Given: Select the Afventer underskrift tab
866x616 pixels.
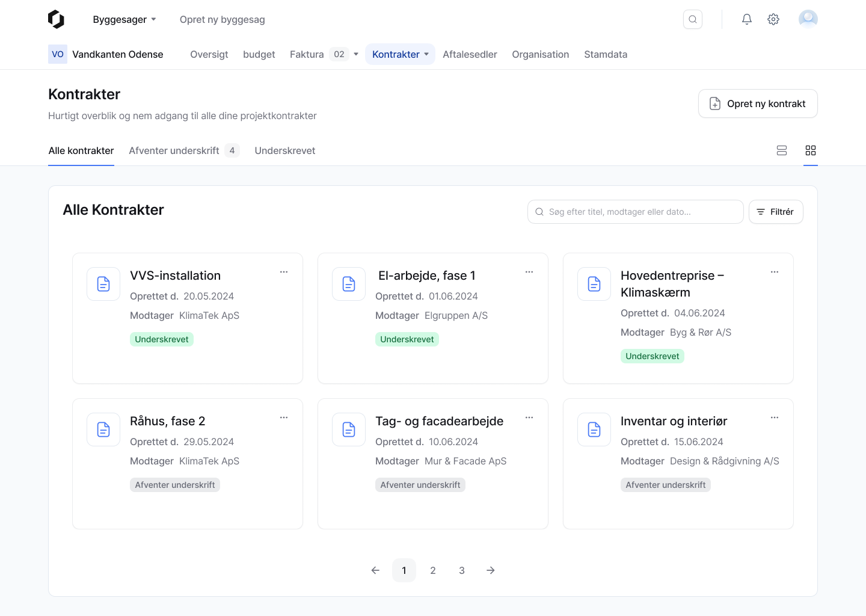Looking at the screenshot, I should point(174,150).
